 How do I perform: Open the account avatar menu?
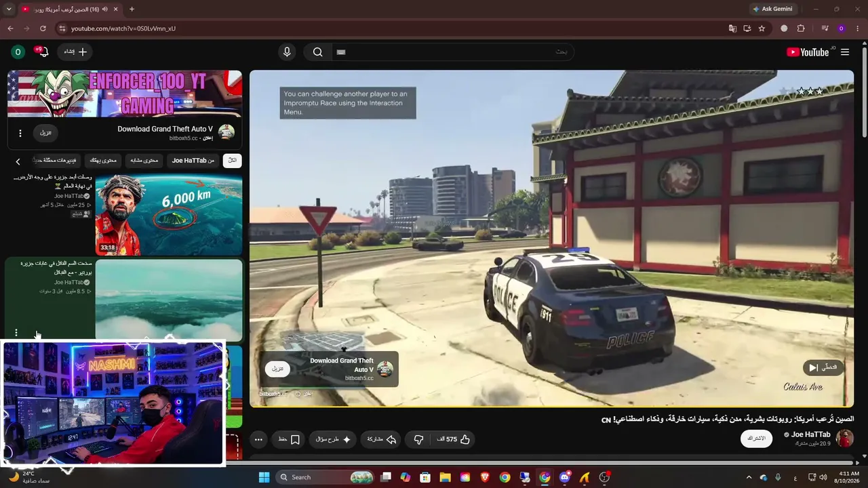(18, 52)
